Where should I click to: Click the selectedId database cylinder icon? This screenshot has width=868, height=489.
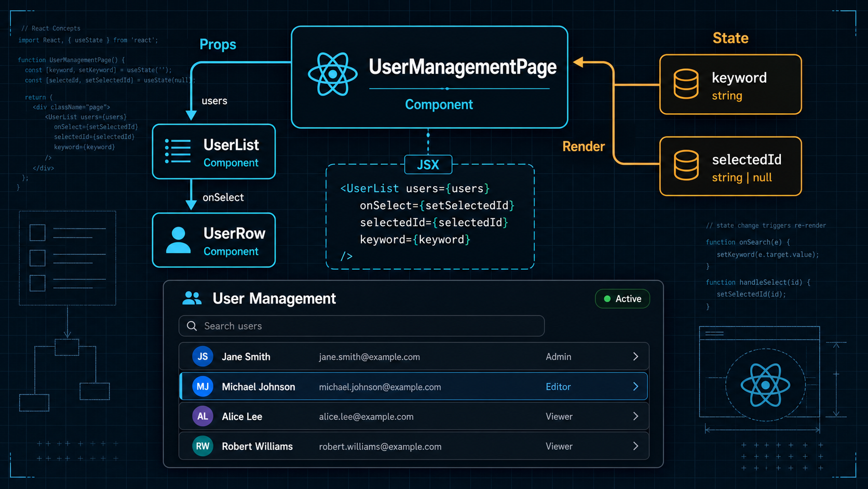click(x=686, y=165)
